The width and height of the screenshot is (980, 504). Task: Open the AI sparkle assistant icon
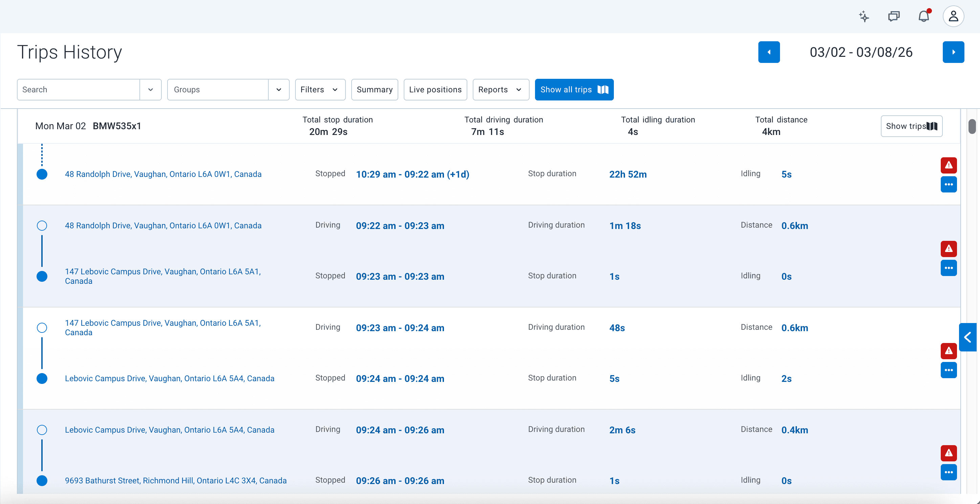click(x=864, y=16)
